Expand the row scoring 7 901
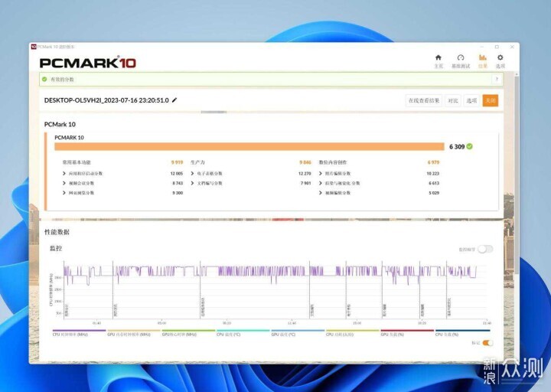Image resolution: width=551 pixels, height=392 pixels. pos(193,183)
